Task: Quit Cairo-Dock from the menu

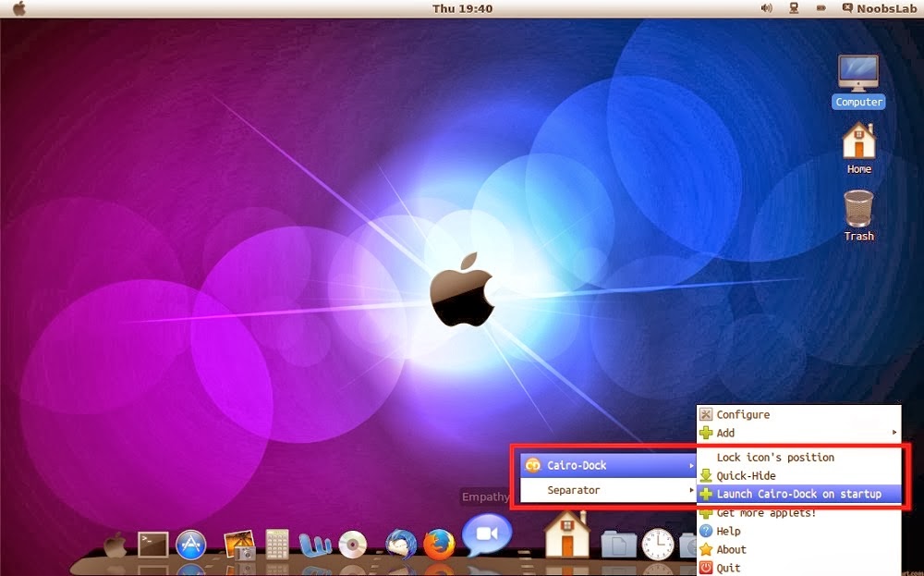Action: pyautogui.click(x=799, y=568)
